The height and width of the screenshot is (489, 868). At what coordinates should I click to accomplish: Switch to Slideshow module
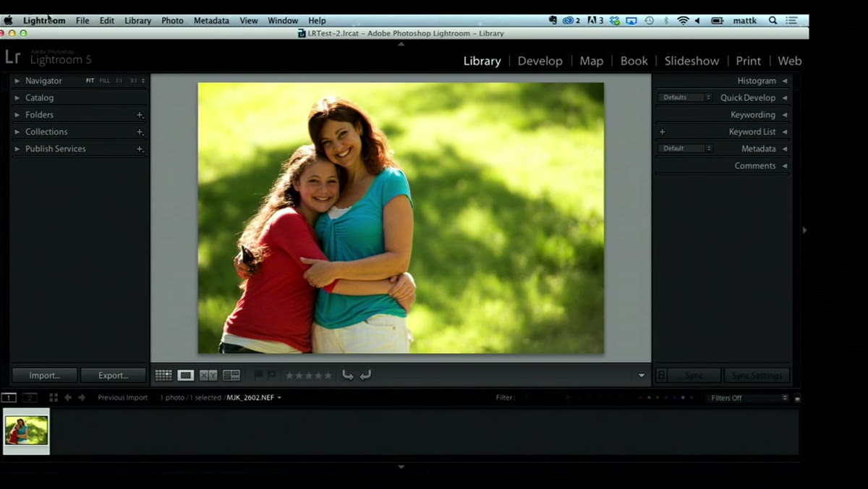pyautogui.click(x=692, y=61)
